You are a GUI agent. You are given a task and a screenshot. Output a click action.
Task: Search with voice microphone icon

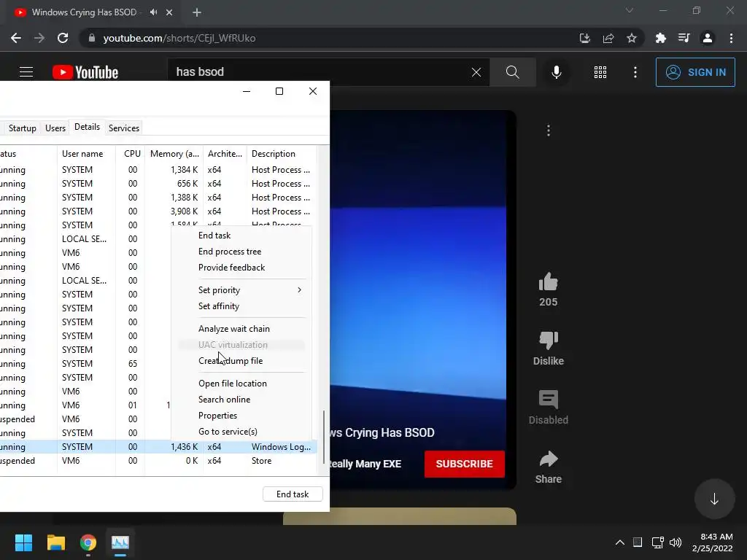point(556,72)
